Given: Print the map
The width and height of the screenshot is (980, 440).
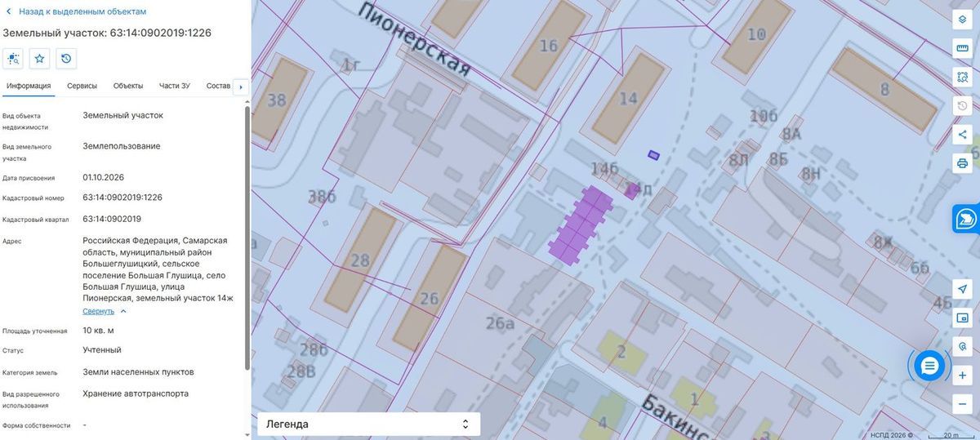Looking at the screenshot, I should pos(962,163).
